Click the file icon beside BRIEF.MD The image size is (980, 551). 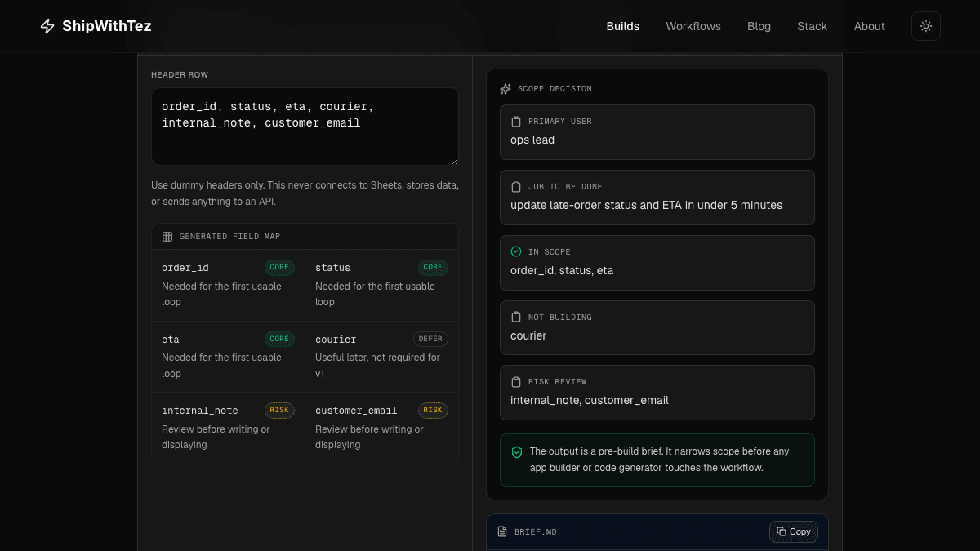point(503,531)
